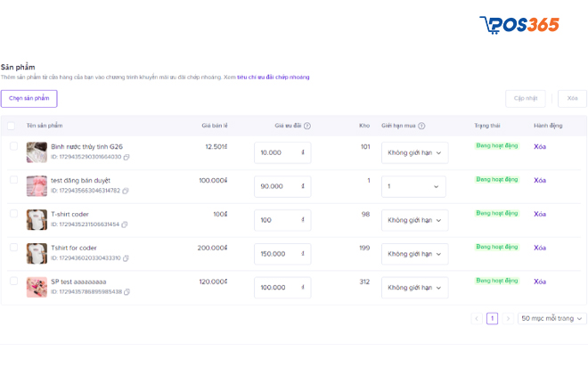Open purchase limit dropdown for Bình nước thủy tinh
588x392 pixels.
tap(414, 152)
